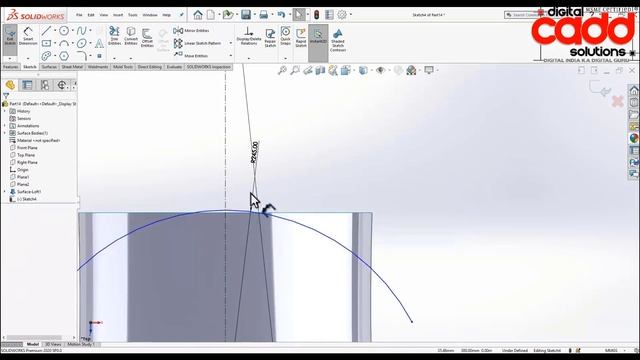
Task: Expand the Circle tool dropdown arrow
Action: click(73, 31)
